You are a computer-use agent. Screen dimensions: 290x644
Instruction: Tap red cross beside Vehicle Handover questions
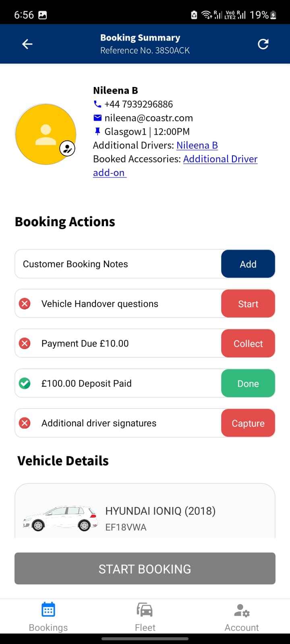(25, 303)
